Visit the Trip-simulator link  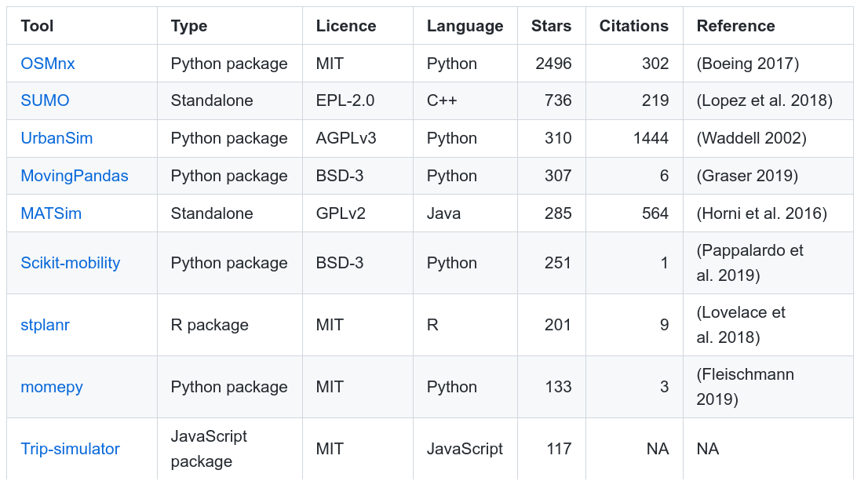[71, 449]
